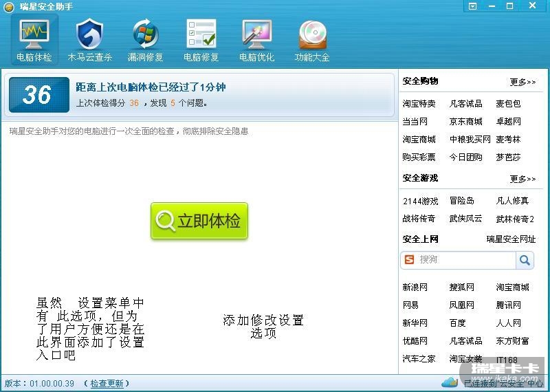Open 中粮我买网 link
This screenshot has width=550, height=392.
470,140
